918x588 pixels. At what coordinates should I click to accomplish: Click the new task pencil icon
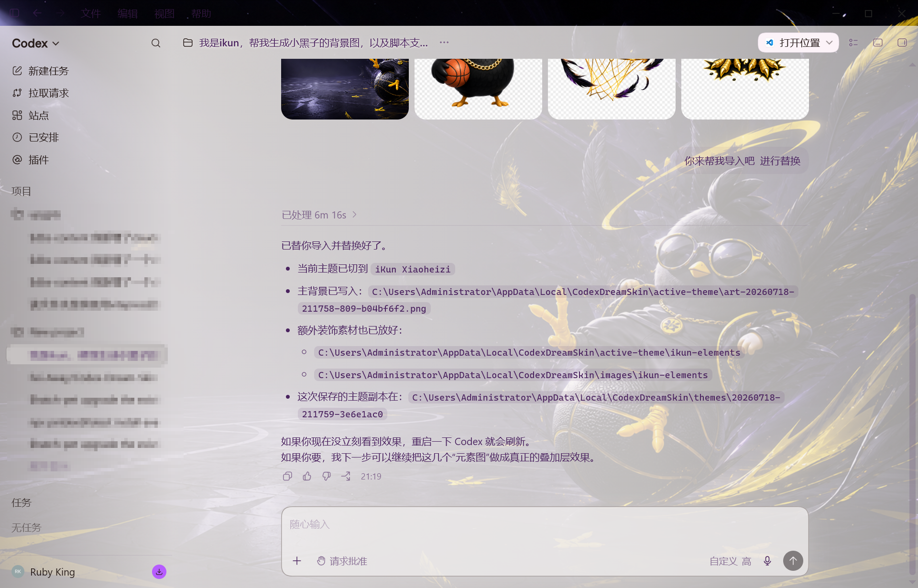(17, 71)
